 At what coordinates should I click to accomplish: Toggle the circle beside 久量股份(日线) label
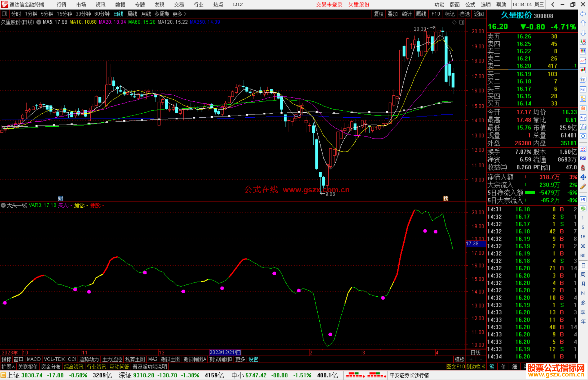tap(39, 22)
